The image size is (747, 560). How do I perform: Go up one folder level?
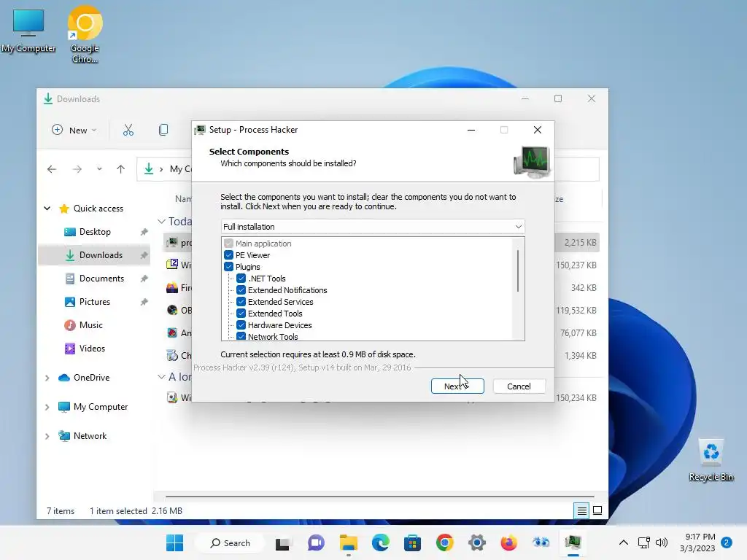click(120, 169)
